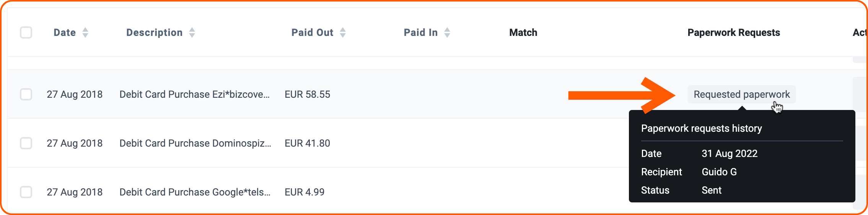Open the Dominospiz debit card purchase row
This screenshot has width=868, height=215.
coord(195,143)
